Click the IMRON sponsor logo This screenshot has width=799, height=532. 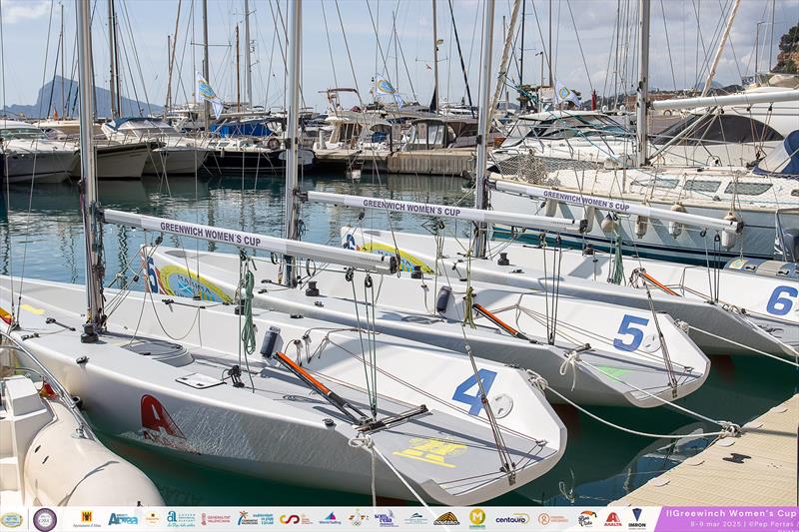click(x=637, y=519)
